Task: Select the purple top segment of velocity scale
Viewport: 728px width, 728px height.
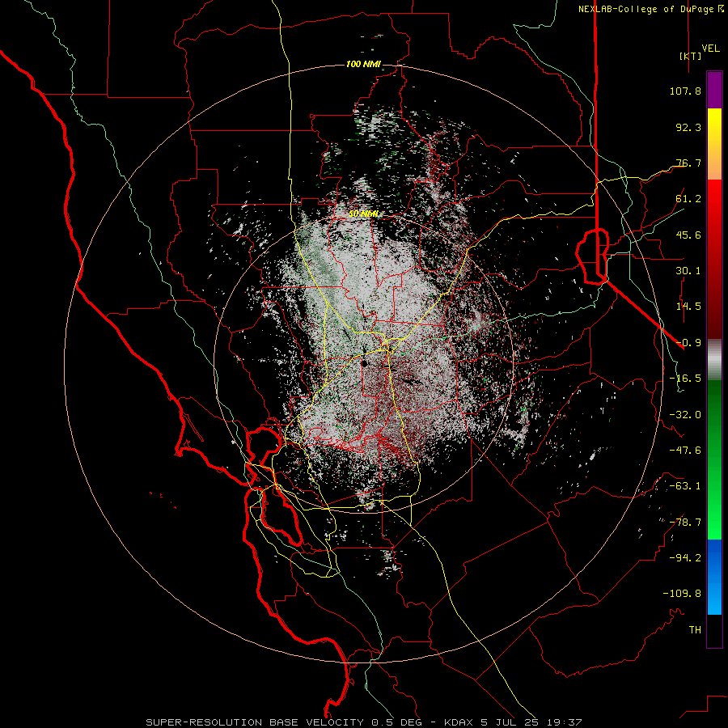Action: (714, 90)
